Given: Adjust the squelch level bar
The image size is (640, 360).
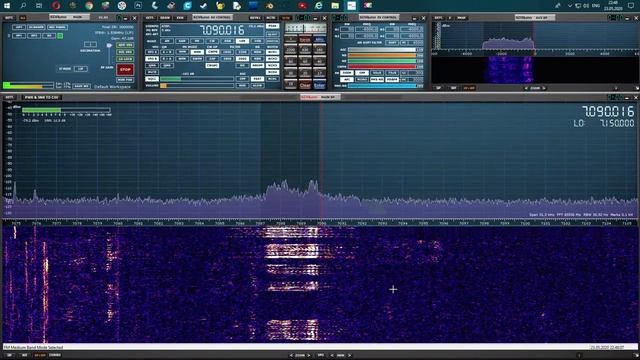Looking at the screenshot, I should [x=197, y=79].
